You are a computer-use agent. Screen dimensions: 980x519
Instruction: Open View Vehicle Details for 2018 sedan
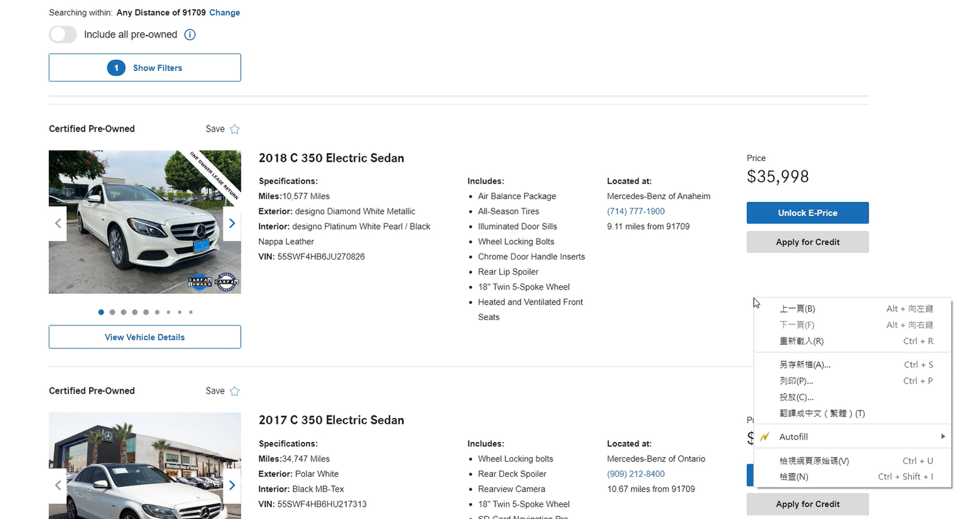[x=145, y=337]
